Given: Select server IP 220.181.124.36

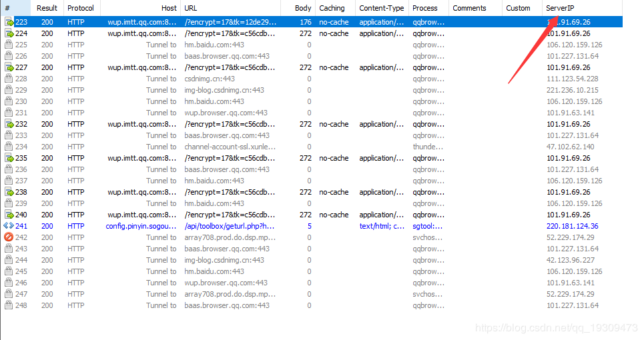Looking at the screenshot, I should pos(572,226).
